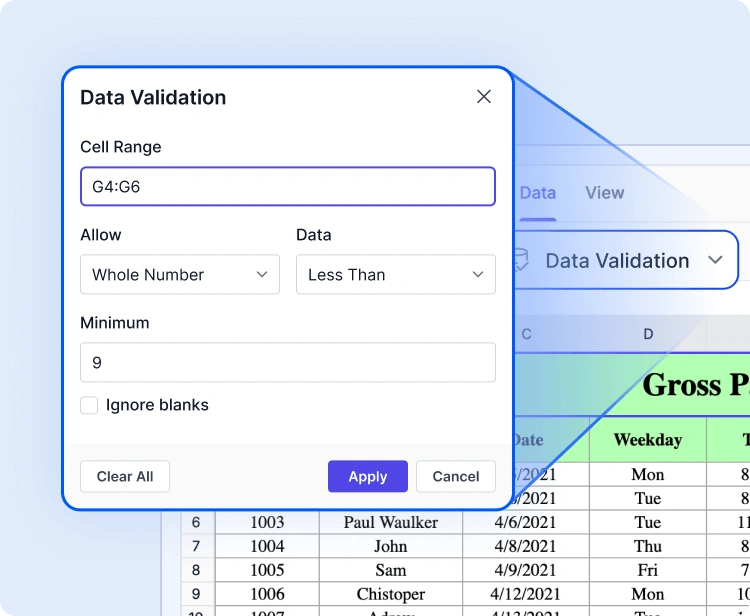
Task: Switch to the Data tab
Action: pos(537,193)
